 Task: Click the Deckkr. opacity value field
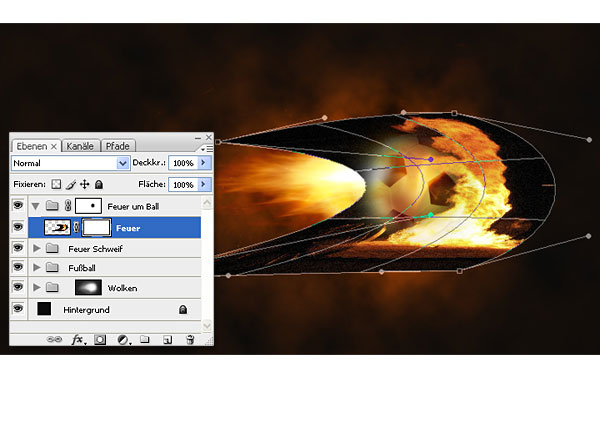click(183, 163)
